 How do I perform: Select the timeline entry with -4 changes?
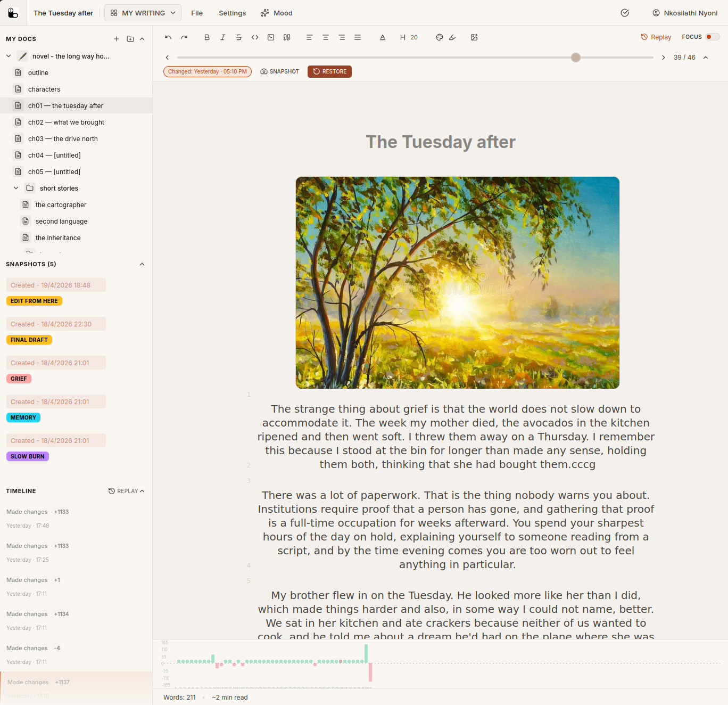[76, 655]
